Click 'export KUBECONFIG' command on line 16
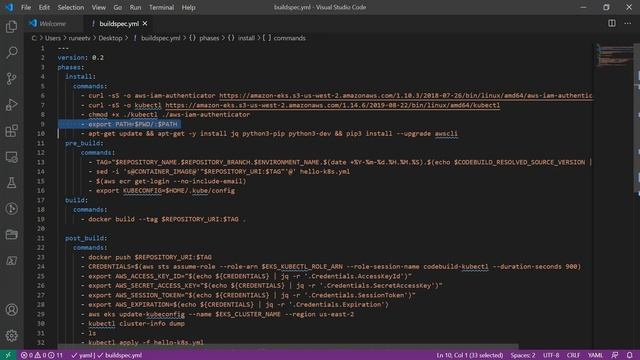This screenshot has width=640, height=360. point(165,191)
